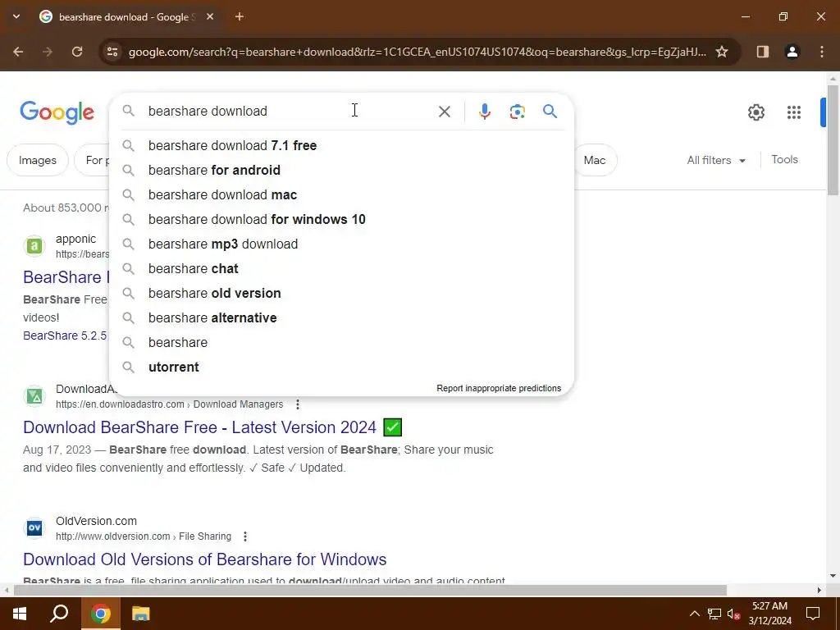Choose suggestion bearshare alternative
Screen dimensions: 840x630
(x=341, y=318)
